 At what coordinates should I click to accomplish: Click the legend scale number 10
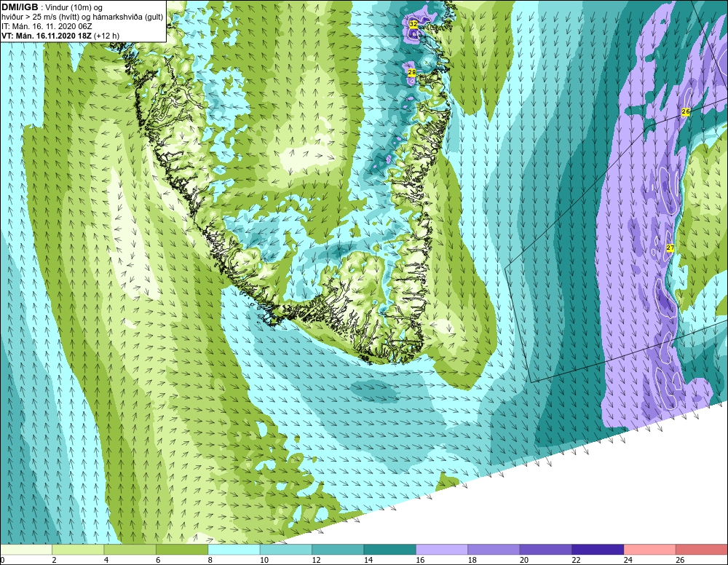[x=264, y=560]
